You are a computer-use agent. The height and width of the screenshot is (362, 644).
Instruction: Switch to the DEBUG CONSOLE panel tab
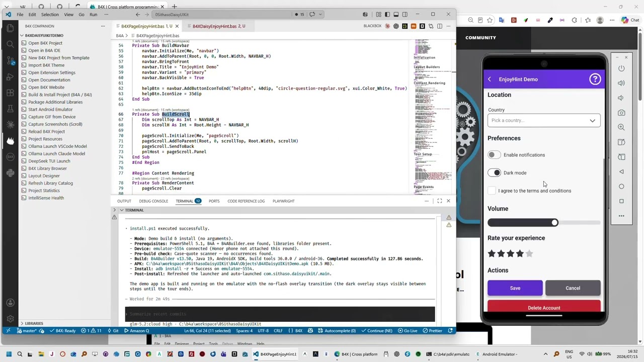coord(153,201)
